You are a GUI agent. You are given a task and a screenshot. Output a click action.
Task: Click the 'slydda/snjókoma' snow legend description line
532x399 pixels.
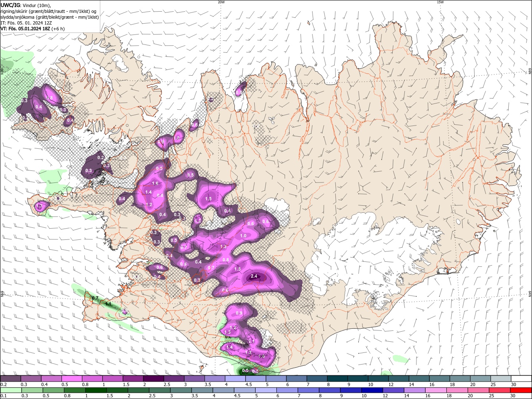click(49, 17)
